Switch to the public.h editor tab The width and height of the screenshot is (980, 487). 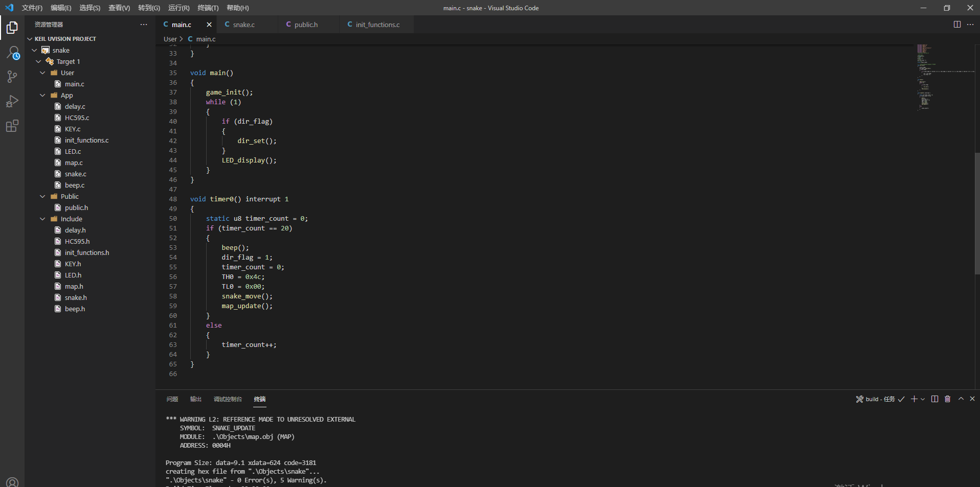(x=309, y=25)
